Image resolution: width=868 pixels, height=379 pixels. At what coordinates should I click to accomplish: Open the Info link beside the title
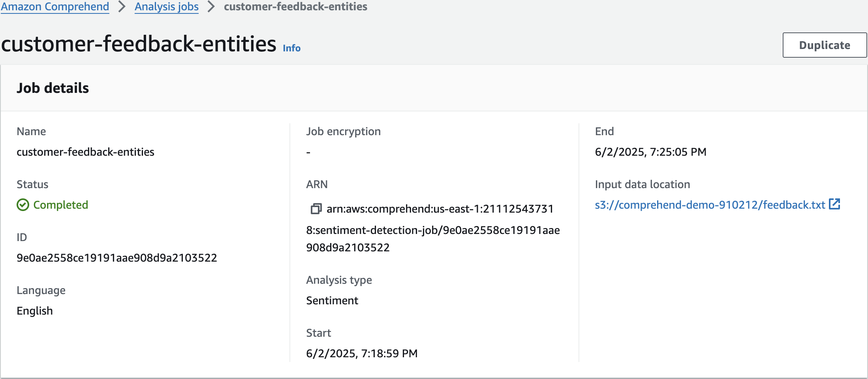tap(291, 48)
